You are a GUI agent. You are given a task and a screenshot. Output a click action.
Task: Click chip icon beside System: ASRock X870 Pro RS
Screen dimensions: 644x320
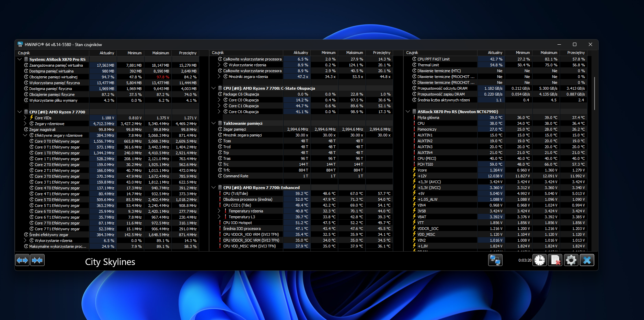26,59
